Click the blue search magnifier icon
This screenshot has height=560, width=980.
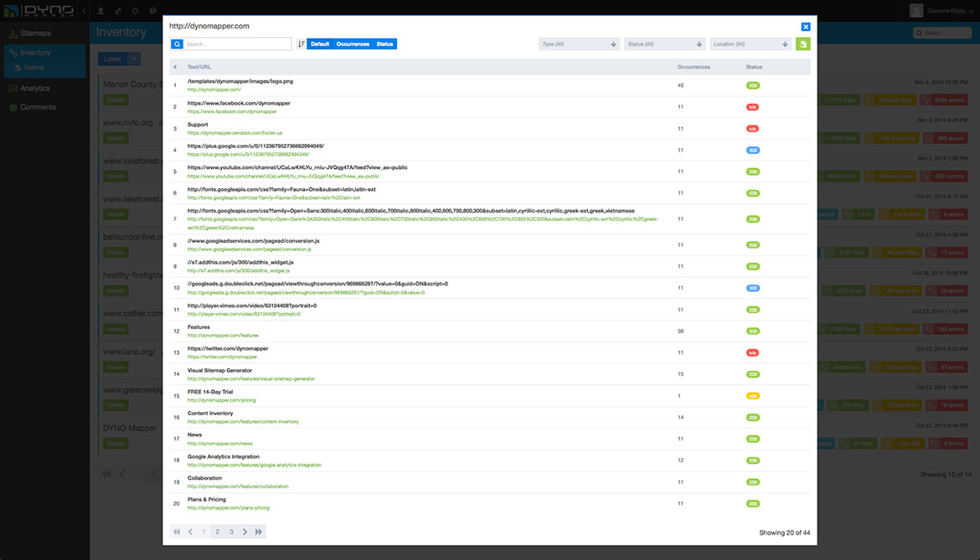click(x=177, y=44)
